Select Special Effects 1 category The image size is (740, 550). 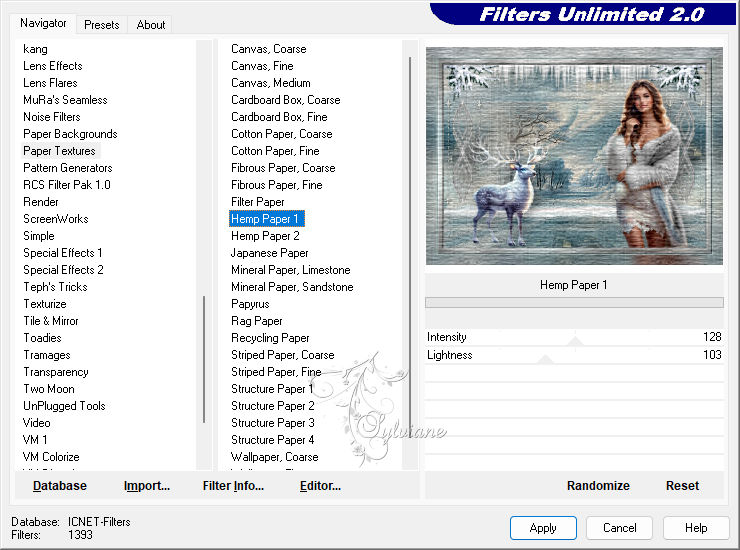(63, 253)
